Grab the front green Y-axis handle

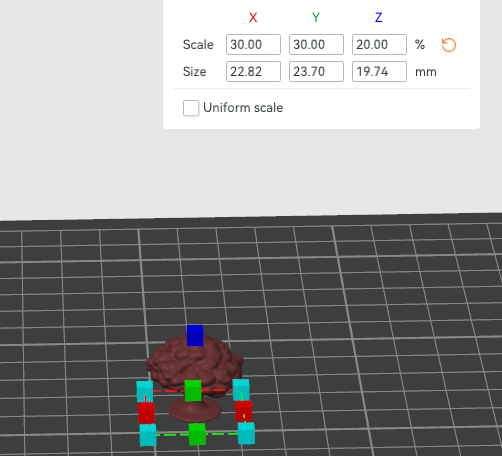pos(197,434)
